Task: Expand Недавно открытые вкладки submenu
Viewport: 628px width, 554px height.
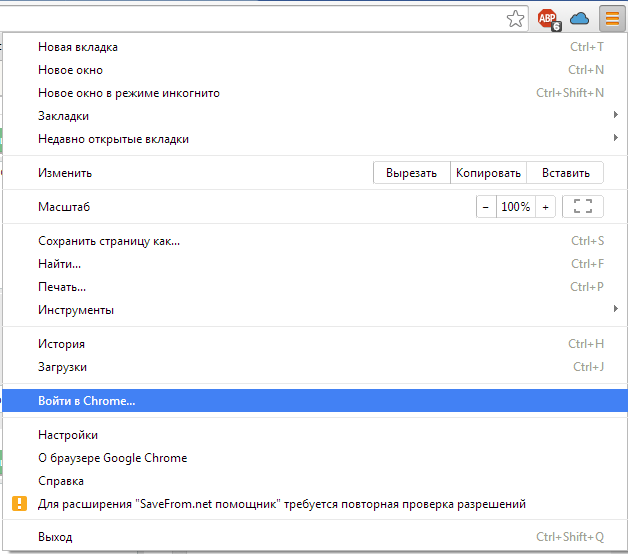Action: [315, 139]
